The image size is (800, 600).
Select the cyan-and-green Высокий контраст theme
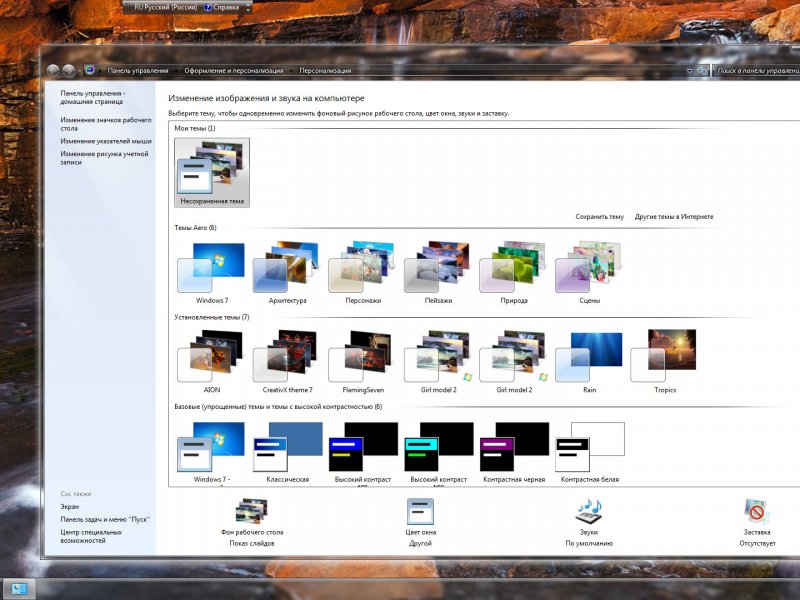pos(438,452)
